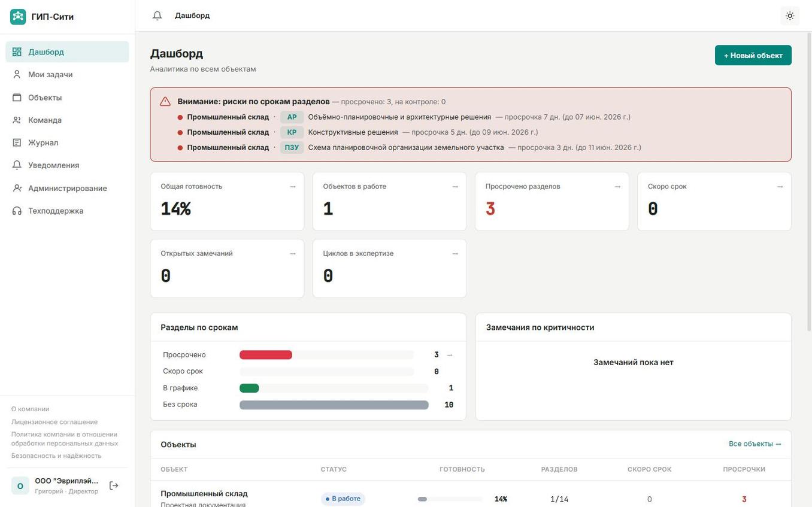The width and height of the screenshot is (812, 507).
Task: Click the КР section tag in the alert
Action: [x=292, y=132]
